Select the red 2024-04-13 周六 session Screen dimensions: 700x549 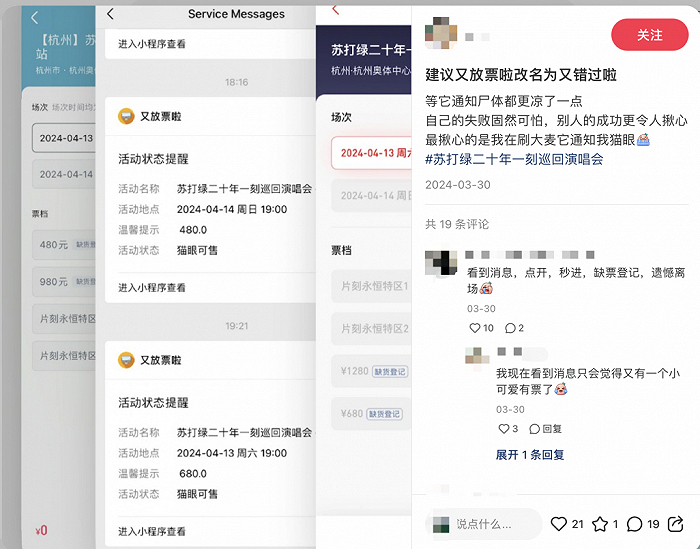tap(371, 153)
